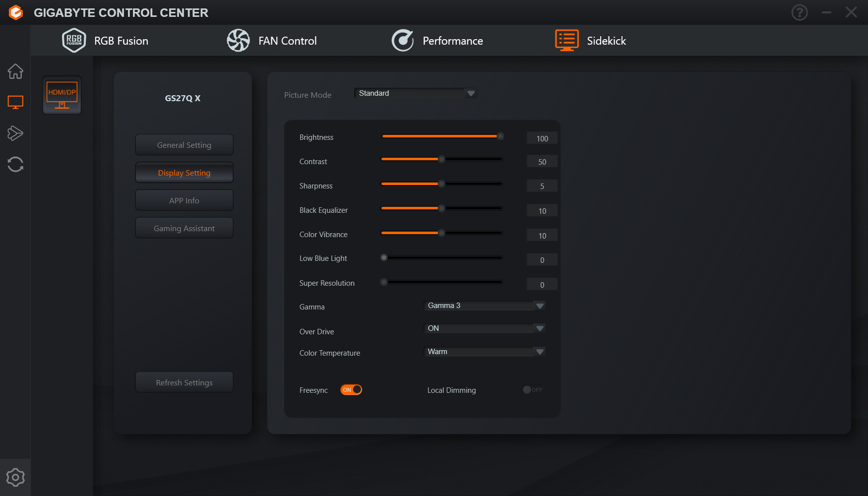Click the Local Dimming label
This screenshot has width=868, height=496.
click(451, 390)
